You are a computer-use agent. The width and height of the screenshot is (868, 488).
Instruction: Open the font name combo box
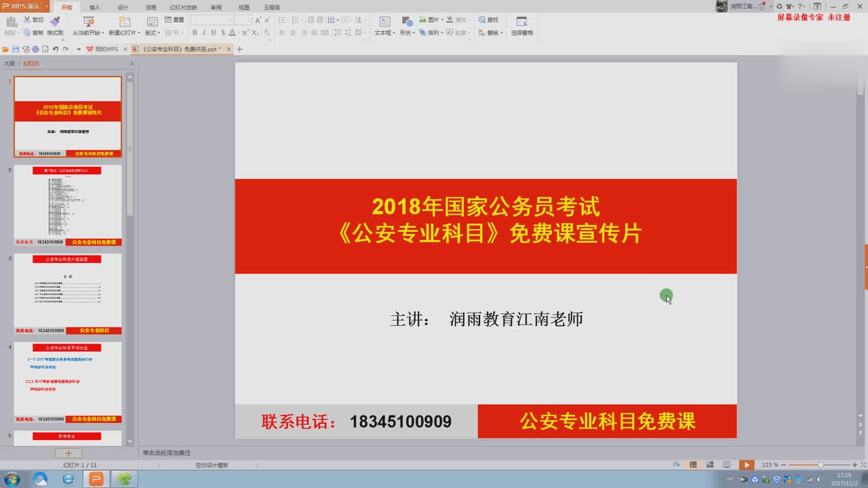tap(212, 20)
